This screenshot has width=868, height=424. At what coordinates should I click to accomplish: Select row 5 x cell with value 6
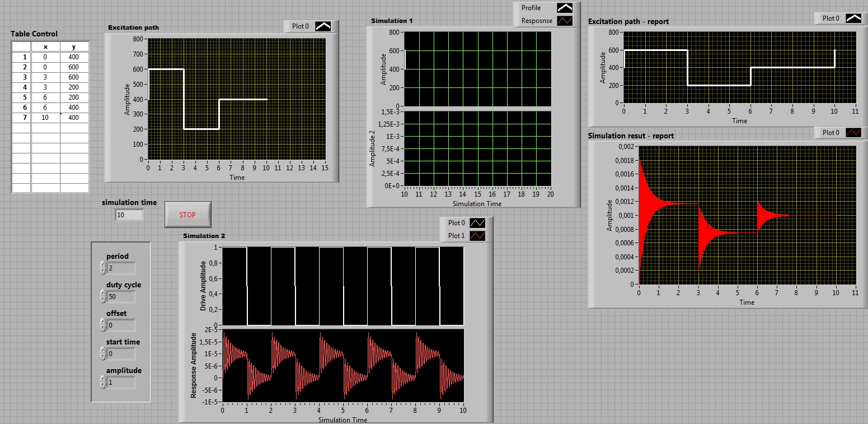click(46, 97)
